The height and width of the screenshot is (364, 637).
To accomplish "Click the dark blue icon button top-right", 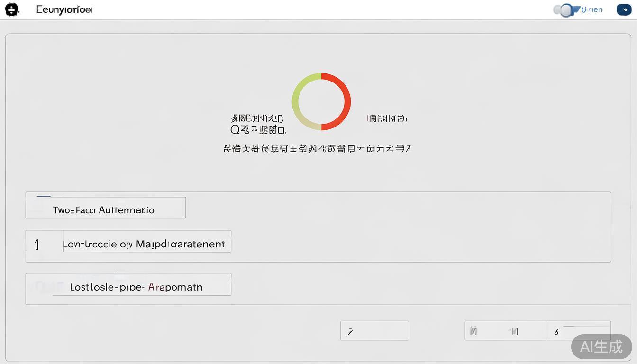I will (624, 9).
